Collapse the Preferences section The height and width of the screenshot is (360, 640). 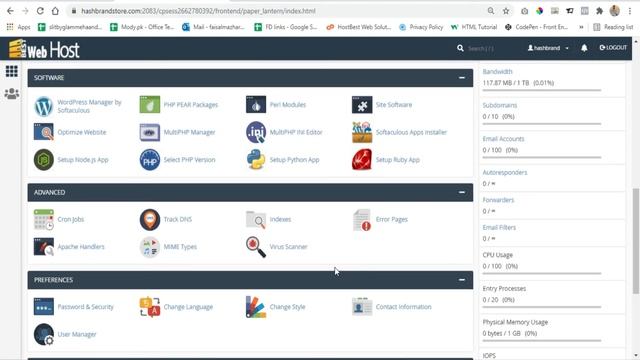coord(462,280)
